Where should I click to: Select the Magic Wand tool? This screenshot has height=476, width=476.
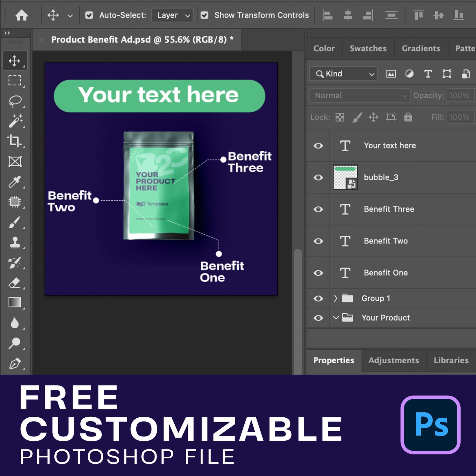(15, 121)
